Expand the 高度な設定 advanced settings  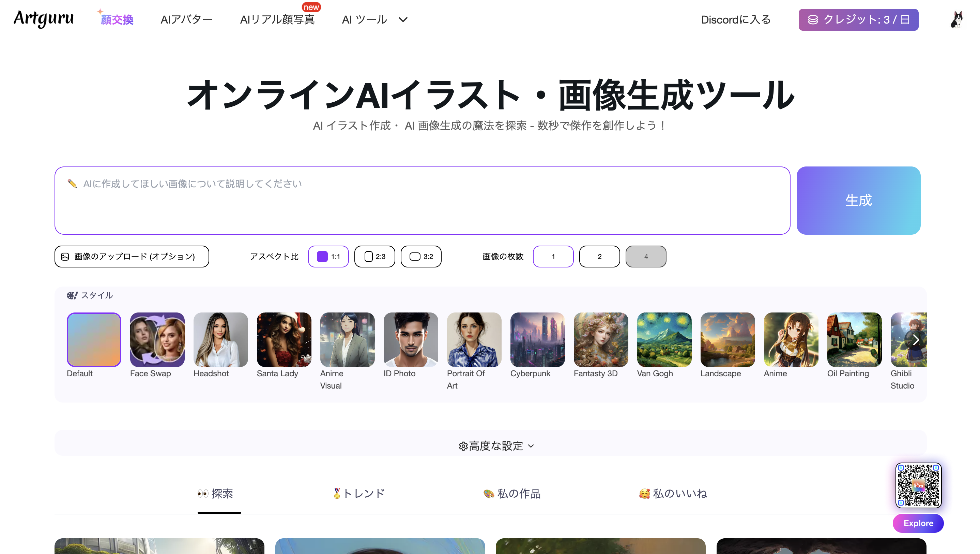pyautogui.click(x=496, y=446)
